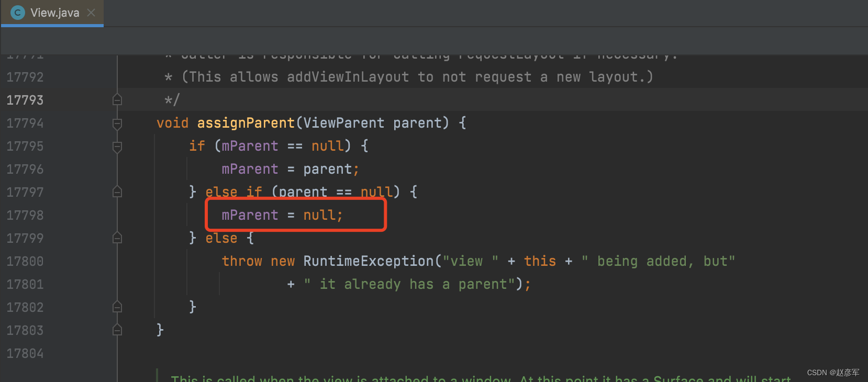Click line number 17799 in the gutter
The height and width of the screenshot is (382, 868).
[25, 238]
